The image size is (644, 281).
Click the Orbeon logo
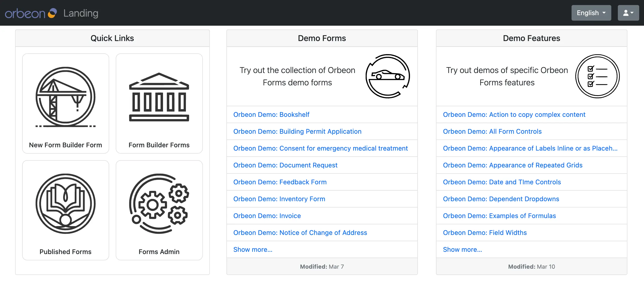pyautogui.click(x=31, y=13)
